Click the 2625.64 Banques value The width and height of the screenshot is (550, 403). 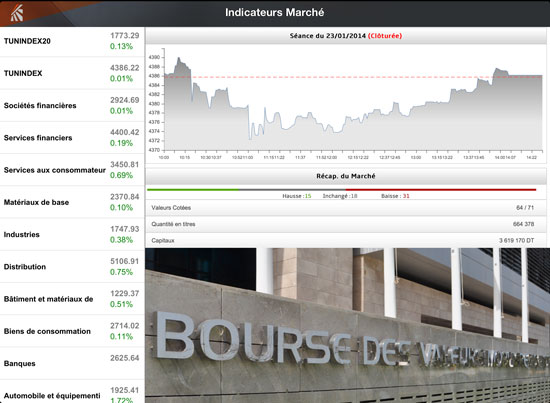(125, 358)
